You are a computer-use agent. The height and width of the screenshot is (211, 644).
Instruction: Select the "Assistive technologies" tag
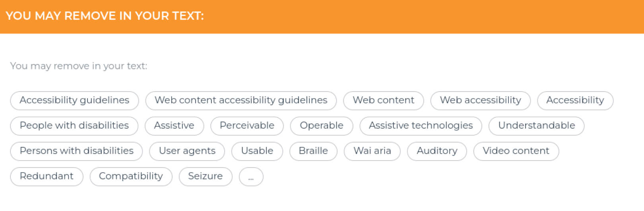[421, 126]
